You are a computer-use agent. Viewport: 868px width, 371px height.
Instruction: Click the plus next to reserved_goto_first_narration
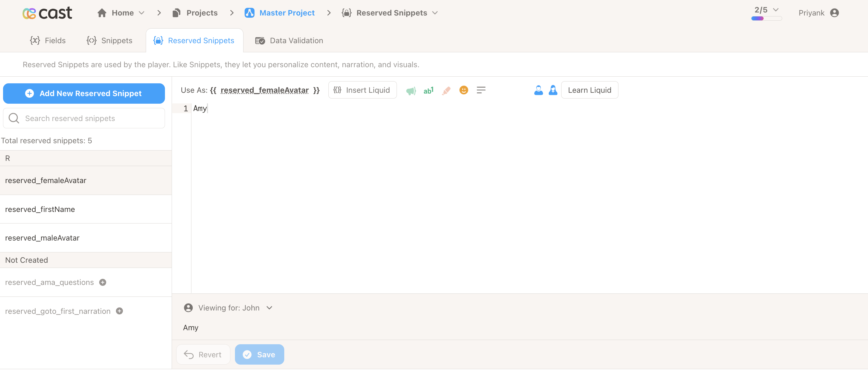tap(119, 311)
